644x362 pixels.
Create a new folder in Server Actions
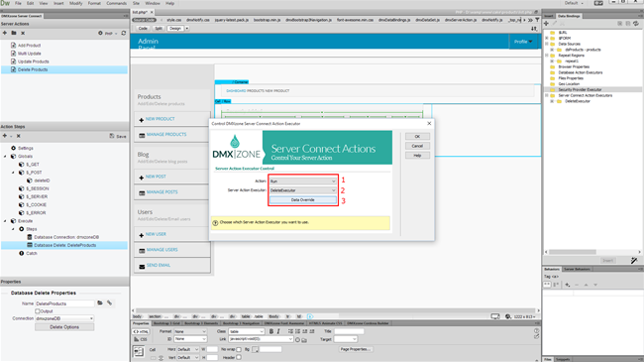[14, 33]
